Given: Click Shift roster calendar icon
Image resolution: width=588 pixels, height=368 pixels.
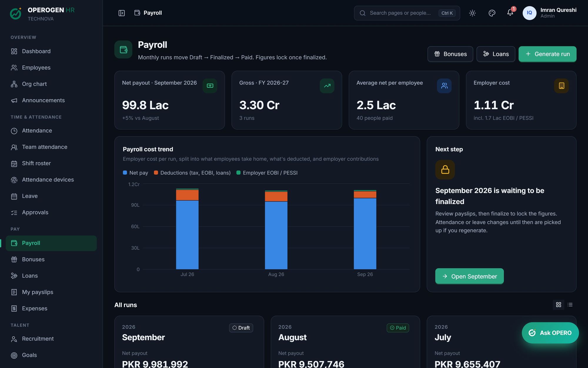Looking at the screenshot, I should 14,164.
